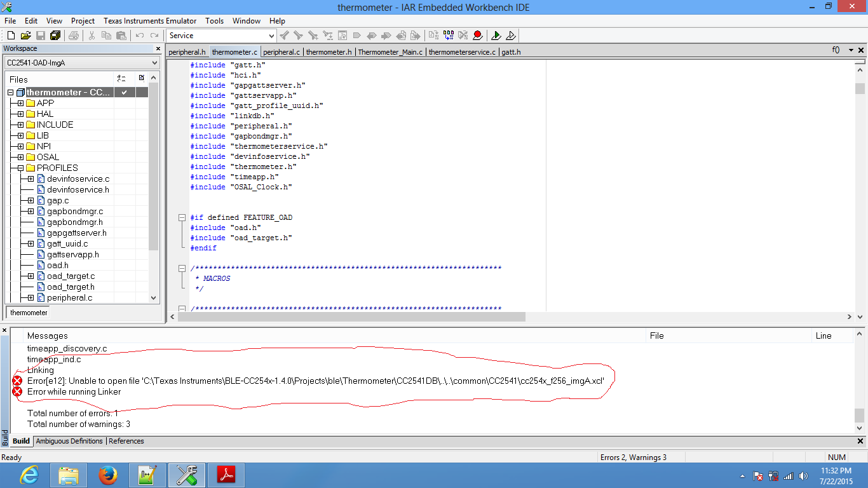This screenshot has height=488, width=868.
Task: Open the editor tab list dropdown arrow
Action: click(x=851, y=50)
